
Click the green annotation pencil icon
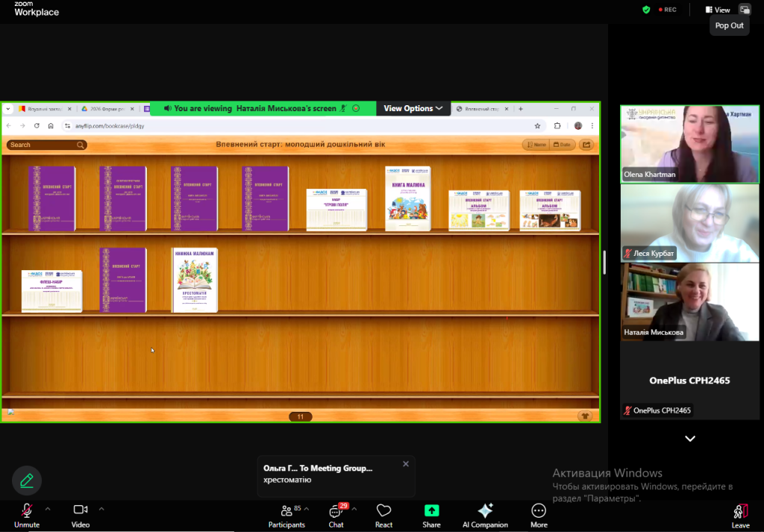point(27,481)
